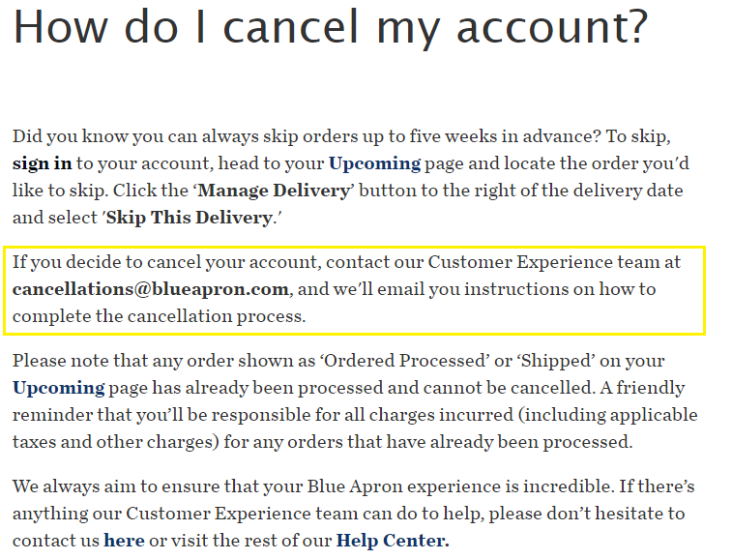
Task: Visit the Help Center link
Action: coord(392,540)
